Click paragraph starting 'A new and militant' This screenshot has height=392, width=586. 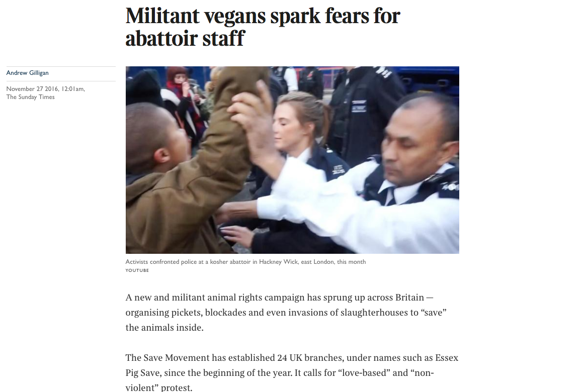(286, 313)
